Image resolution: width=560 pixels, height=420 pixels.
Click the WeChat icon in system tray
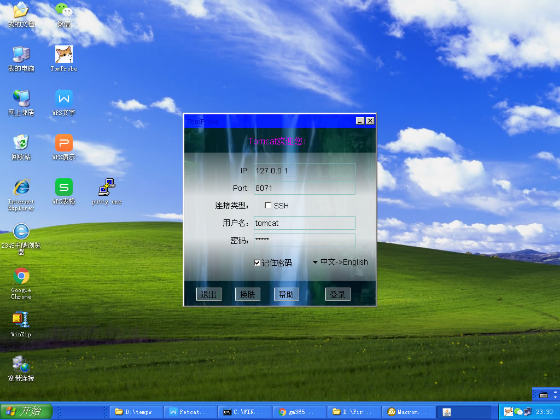[x=518, y=412]
